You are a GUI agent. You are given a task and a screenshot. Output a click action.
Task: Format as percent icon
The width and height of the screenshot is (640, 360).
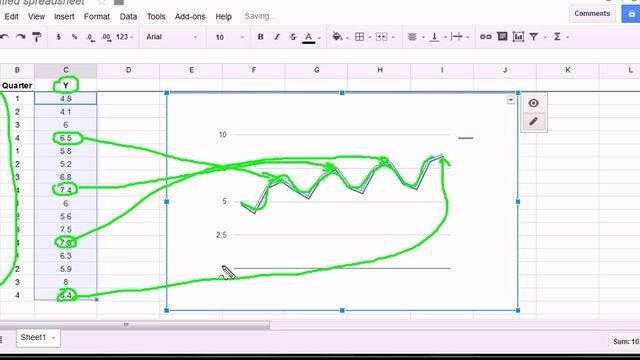pos(74,37)
